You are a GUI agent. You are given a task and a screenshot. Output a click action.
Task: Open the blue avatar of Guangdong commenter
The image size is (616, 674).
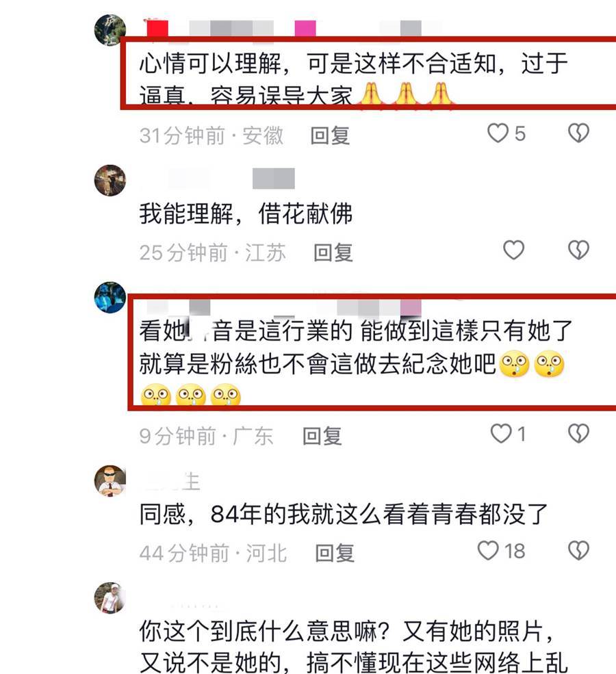tap(110, 298)
